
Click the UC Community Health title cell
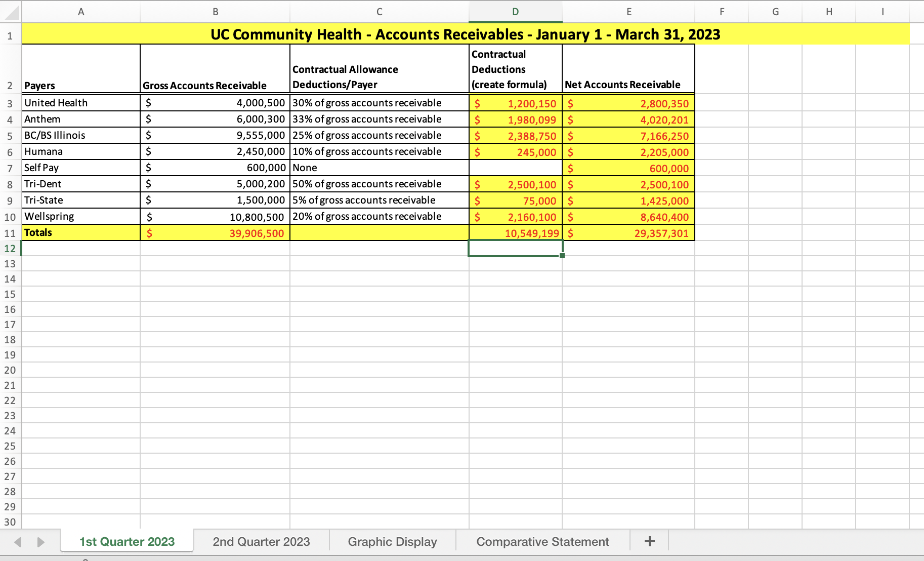[x=466, y=34]
